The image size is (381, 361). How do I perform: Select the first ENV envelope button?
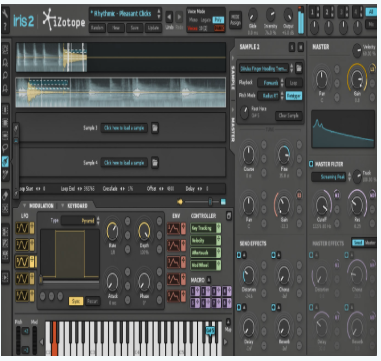click(x=173, y=229)
